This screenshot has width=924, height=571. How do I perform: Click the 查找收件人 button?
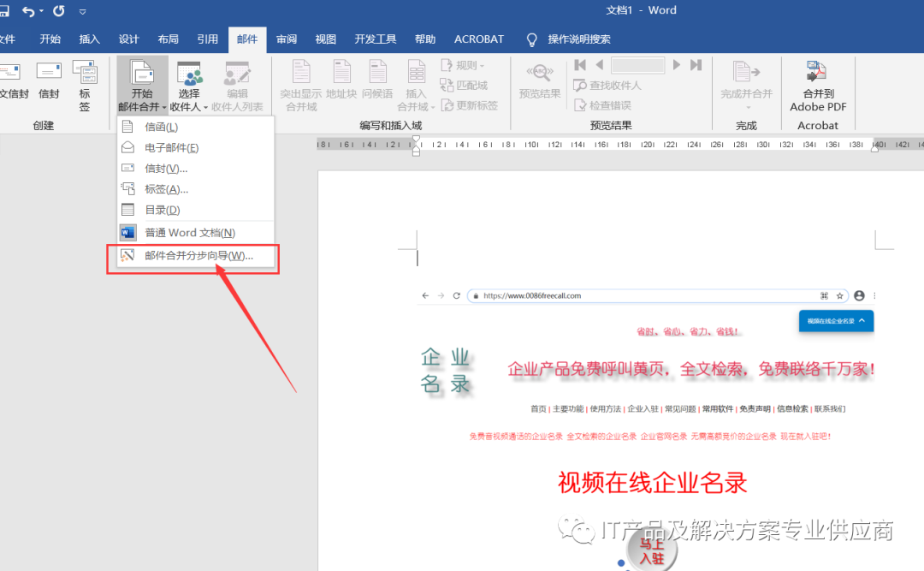[x=607, y=85]
